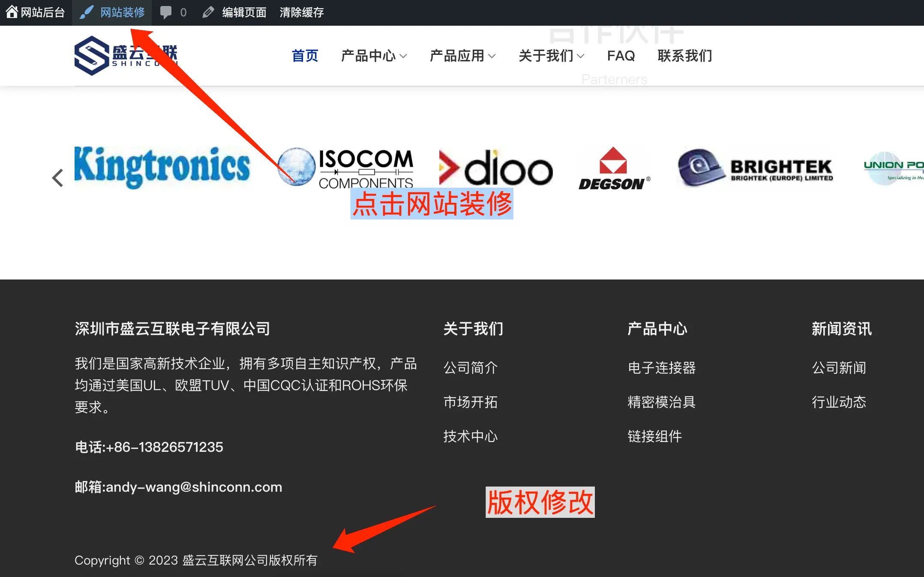Open the 公司简介 footer link
The width and height of the screenshot is (924, 577).
click(471, 367)
